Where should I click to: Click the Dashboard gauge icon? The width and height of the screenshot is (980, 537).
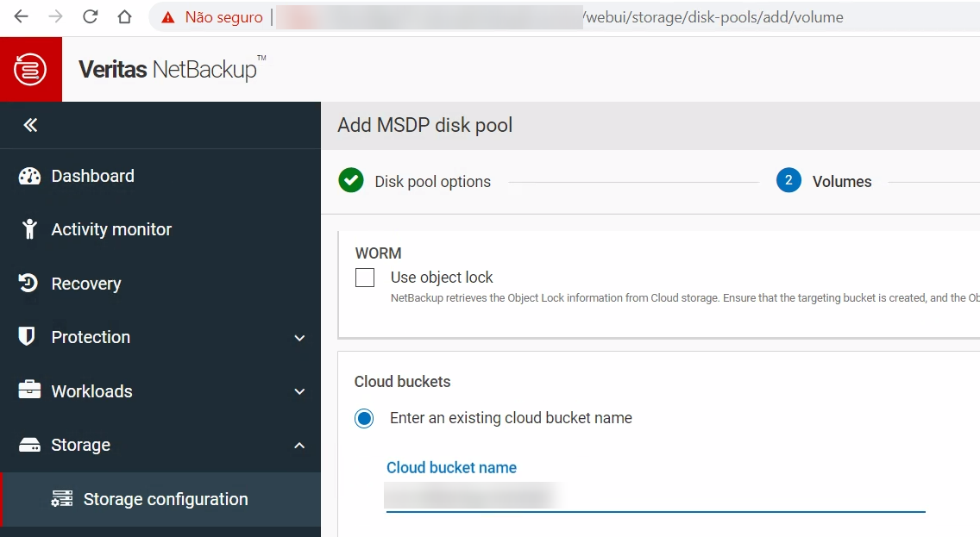[29, 176]
